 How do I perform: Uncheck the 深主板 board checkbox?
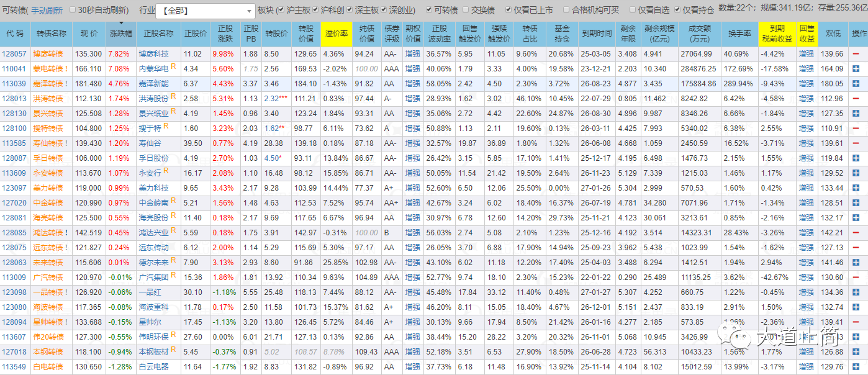(x=350, y=10)
